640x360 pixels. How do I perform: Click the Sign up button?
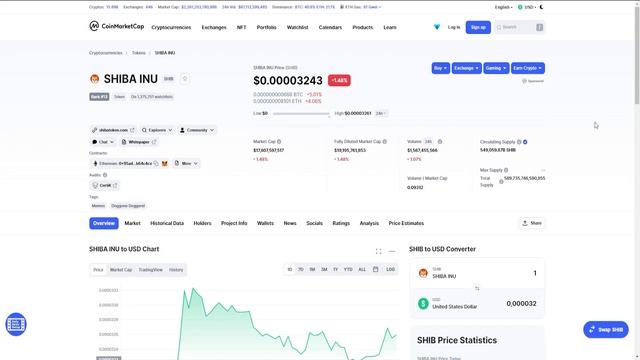[478, 27]
